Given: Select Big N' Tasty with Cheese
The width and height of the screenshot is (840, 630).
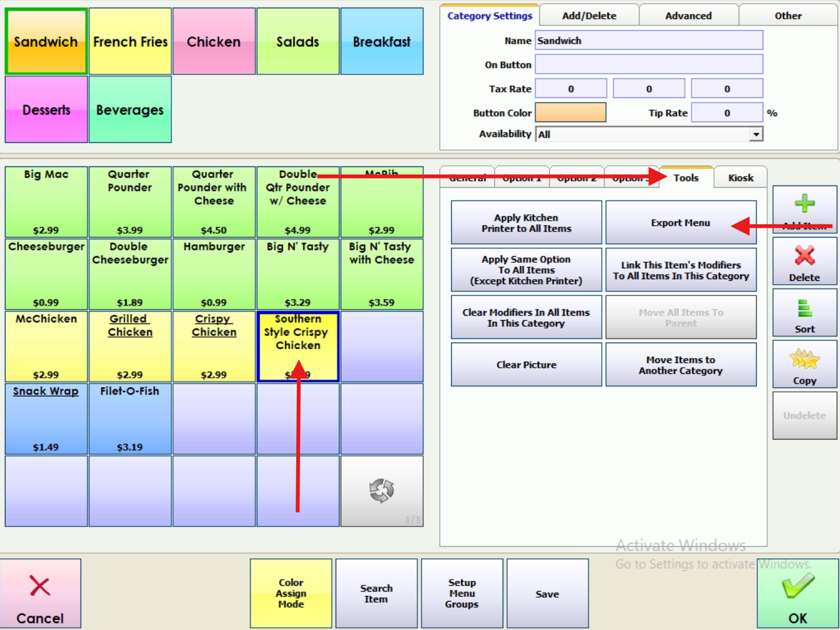Looking at the screenshot, I should [x=382, y=274].
